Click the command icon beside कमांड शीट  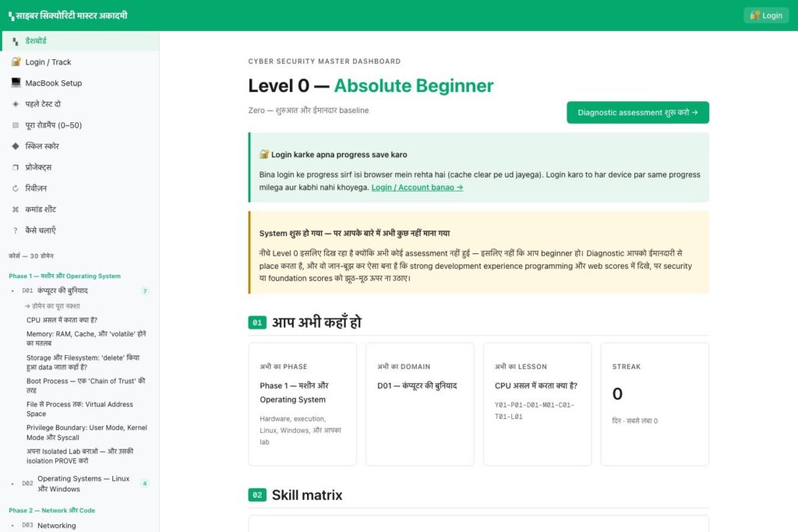pyautogui.click(x=16, y=209)
